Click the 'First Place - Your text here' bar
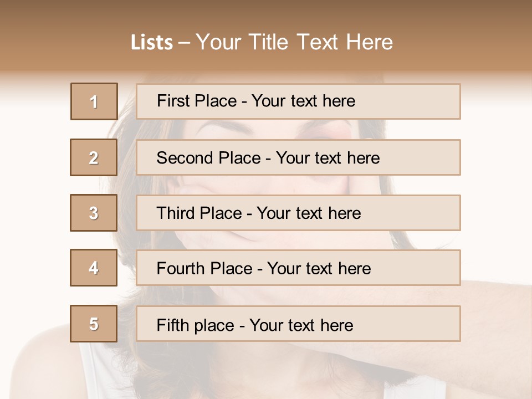 click(298, 101)
